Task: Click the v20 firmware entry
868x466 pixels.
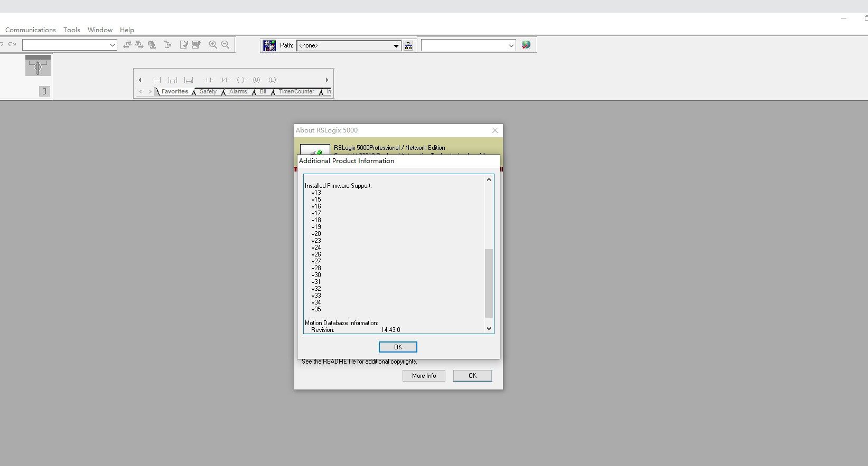Action: [x=316, y=234]
